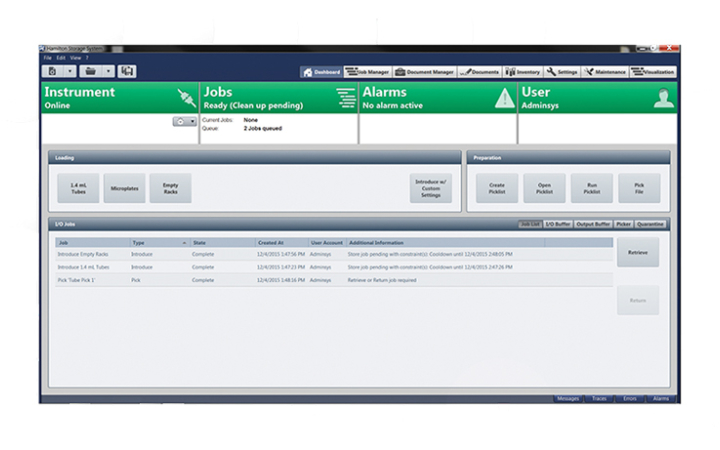Click the Pick File button

pyautogui.click(x=639, y=188)
